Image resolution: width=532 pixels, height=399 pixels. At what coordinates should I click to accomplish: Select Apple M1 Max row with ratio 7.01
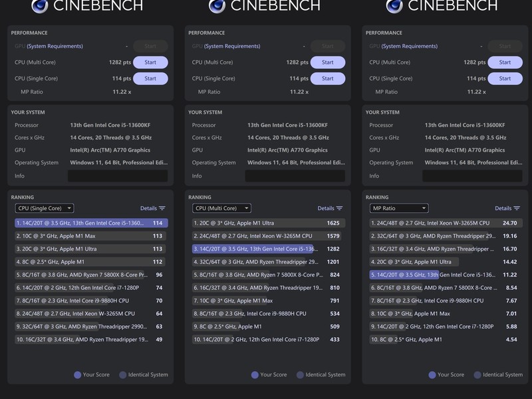point(446,313)
